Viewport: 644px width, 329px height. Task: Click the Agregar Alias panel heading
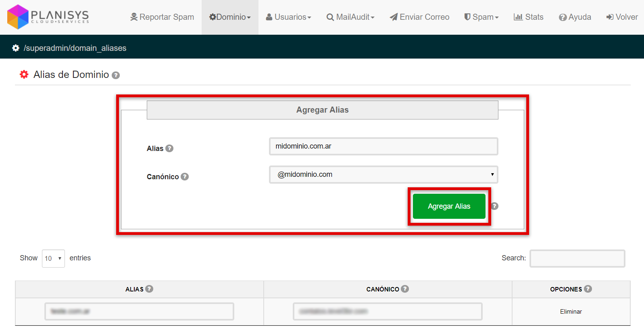click(x=322, y=110)
